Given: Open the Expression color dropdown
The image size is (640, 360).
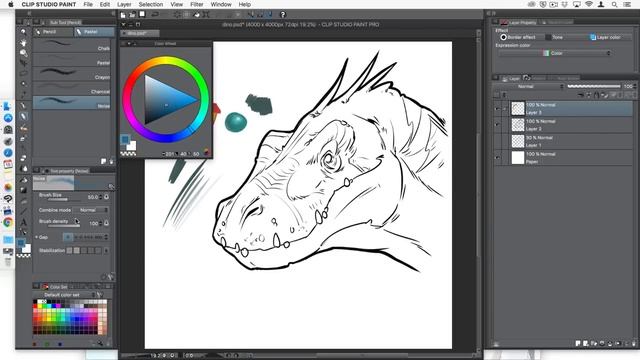Looking at the screenshot, I should pyautogui.click(x=555, y=53).
